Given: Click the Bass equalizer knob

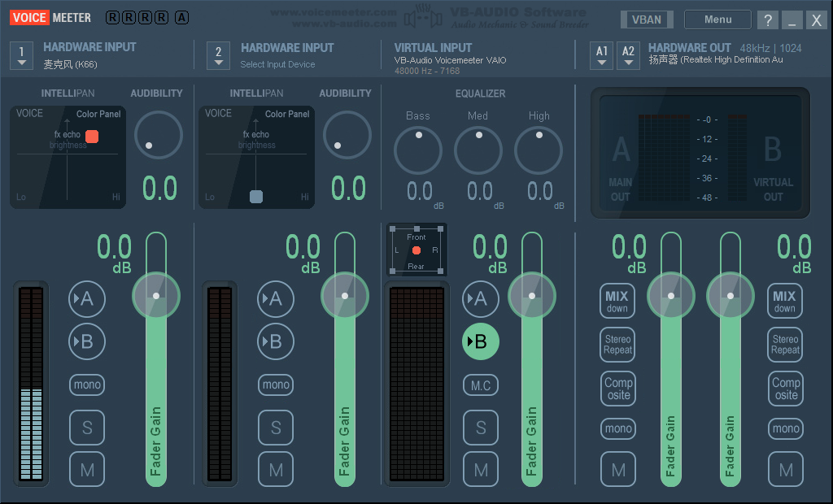Looking at the screenshot, I should (x=418, y=151).
